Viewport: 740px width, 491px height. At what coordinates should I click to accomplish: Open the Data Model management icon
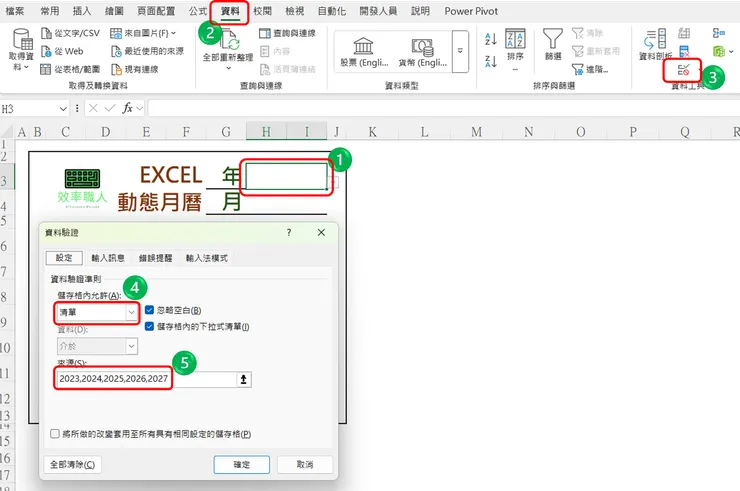click(718, 51)
